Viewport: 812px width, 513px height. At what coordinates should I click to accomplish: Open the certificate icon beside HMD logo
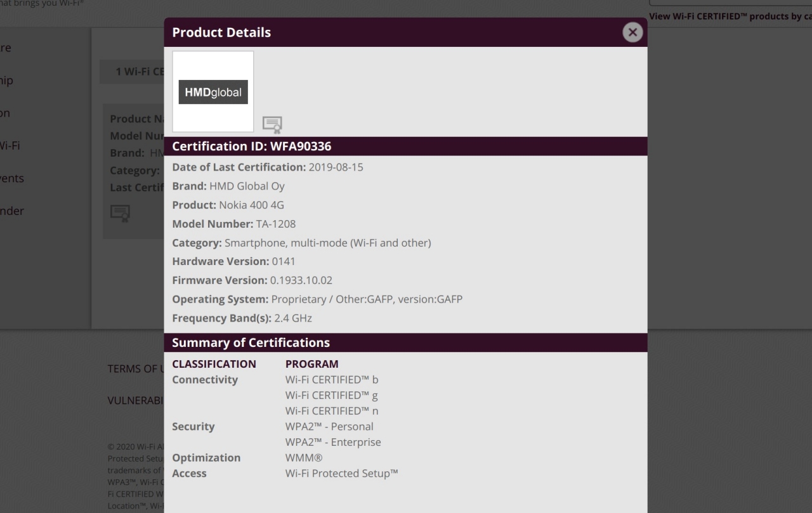(x=272, y=124)
